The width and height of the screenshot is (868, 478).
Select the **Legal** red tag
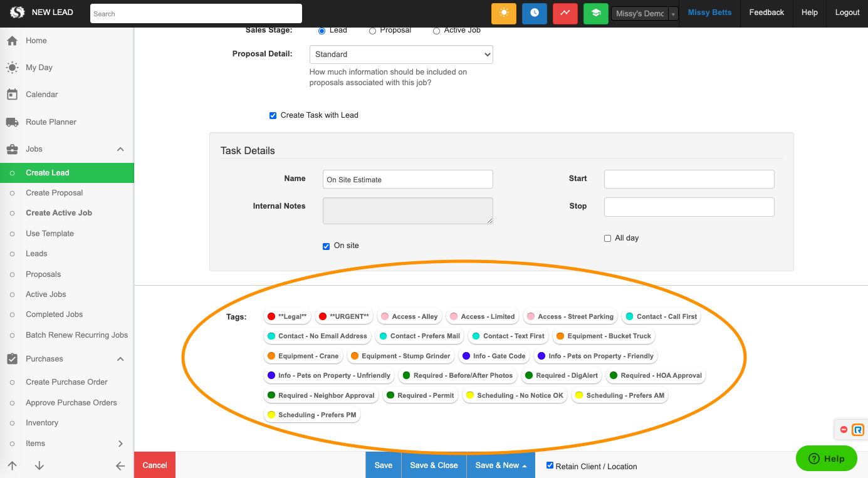tap(287, 316)
